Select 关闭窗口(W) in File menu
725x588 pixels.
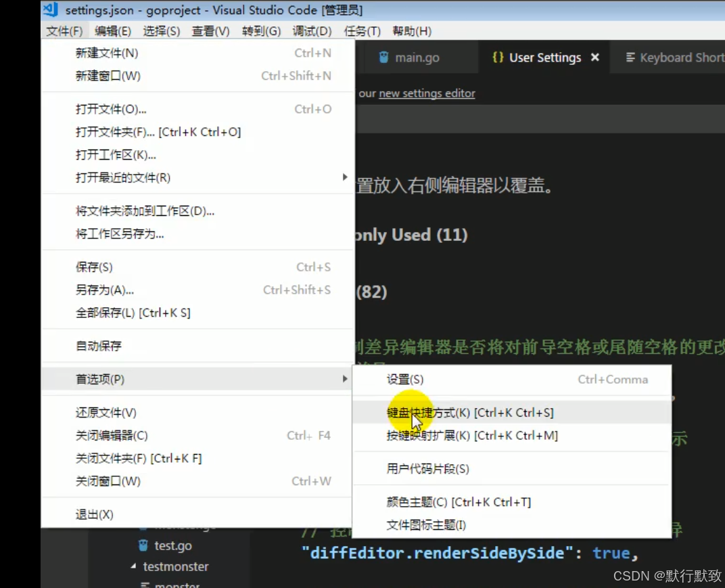point(198,481)
